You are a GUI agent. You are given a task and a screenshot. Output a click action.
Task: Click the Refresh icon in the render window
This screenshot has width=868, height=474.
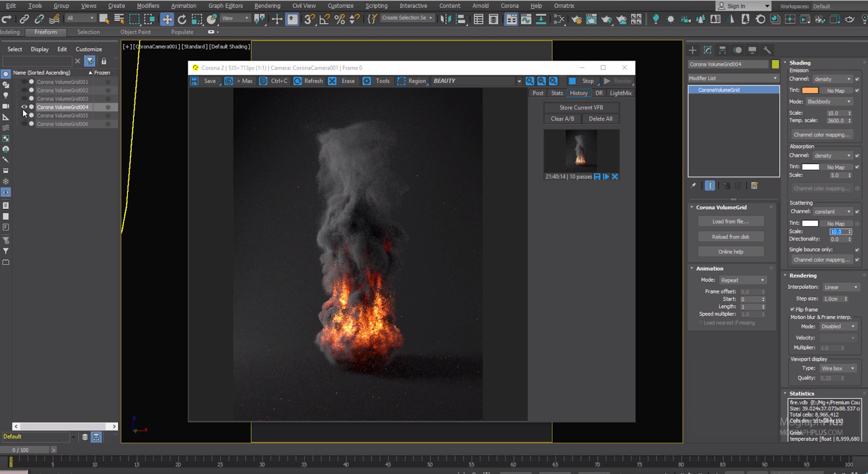(x=298, y=81)
